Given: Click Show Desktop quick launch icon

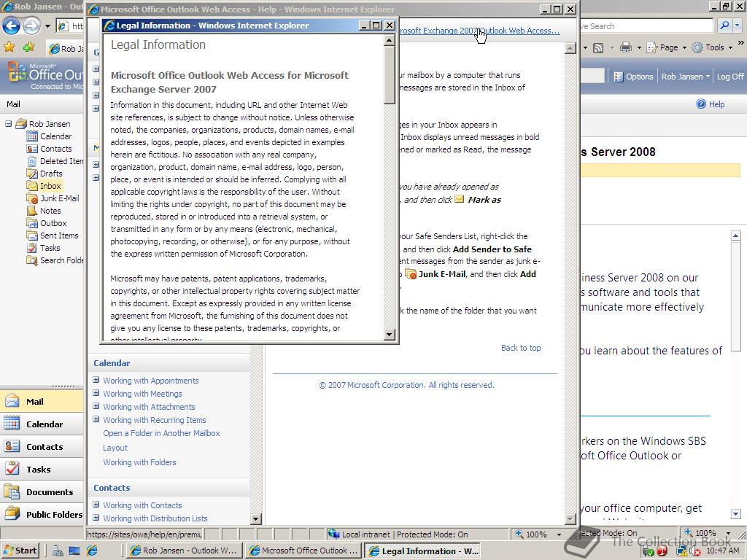Looking at the screenshot, I should [x=74, y=551].
